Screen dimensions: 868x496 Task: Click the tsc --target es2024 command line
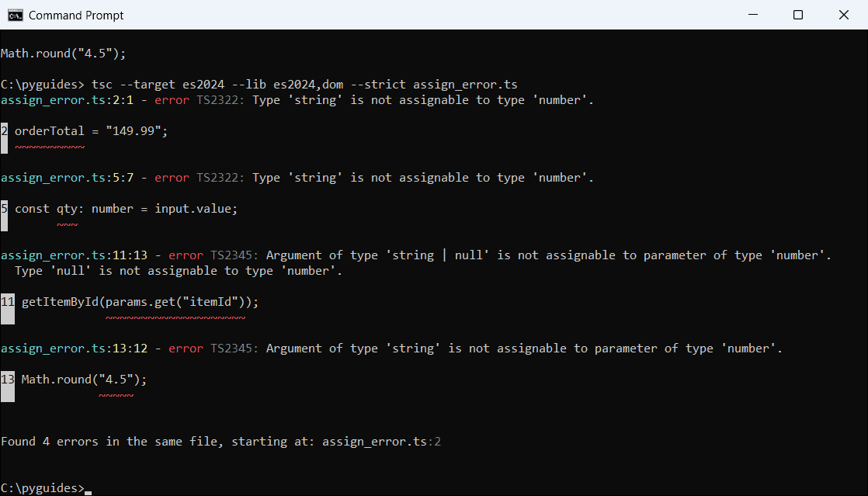(x=259, y=85)
